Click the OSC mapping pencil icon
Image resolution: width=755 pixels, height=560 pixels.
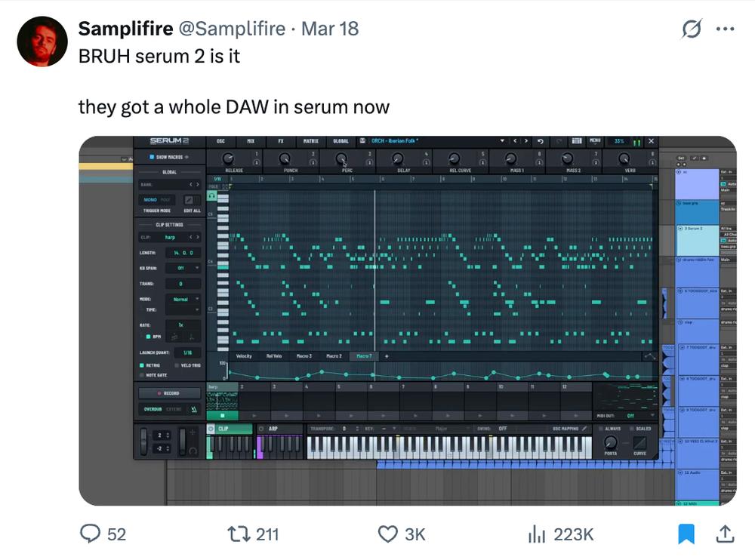[x=584, y=429]
